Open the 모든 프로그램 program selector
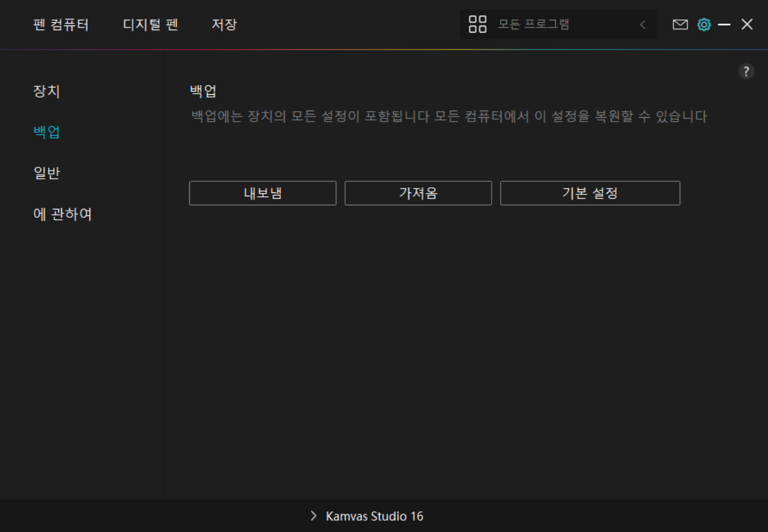 [534, 25]
